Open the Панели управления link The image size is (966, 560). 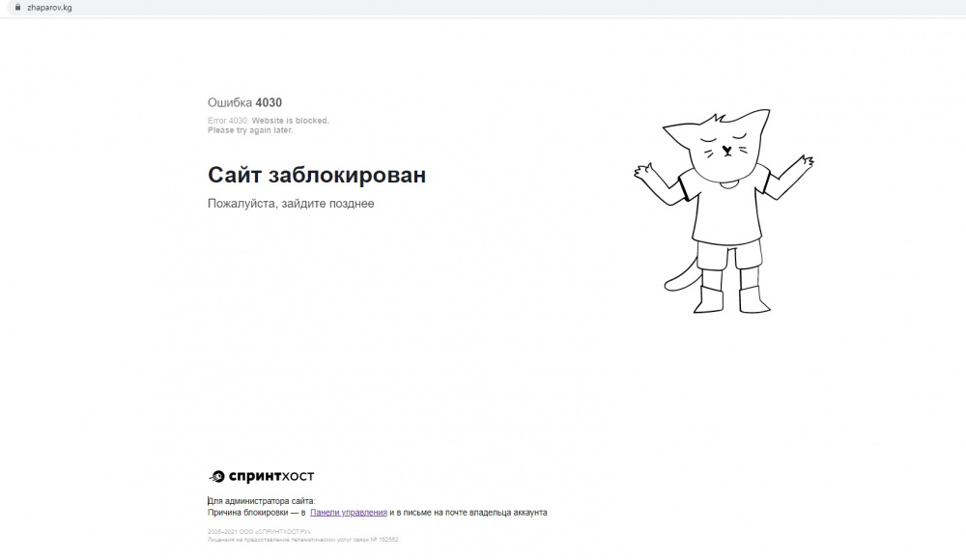349,513
